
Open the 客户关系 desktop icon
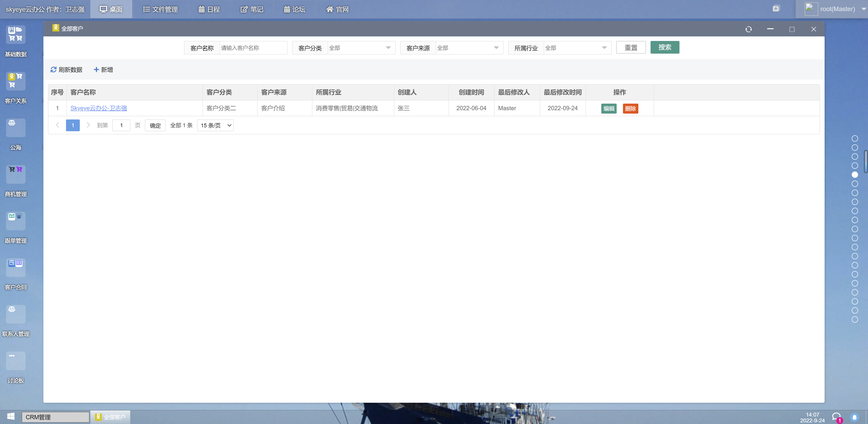coord(16,81)
